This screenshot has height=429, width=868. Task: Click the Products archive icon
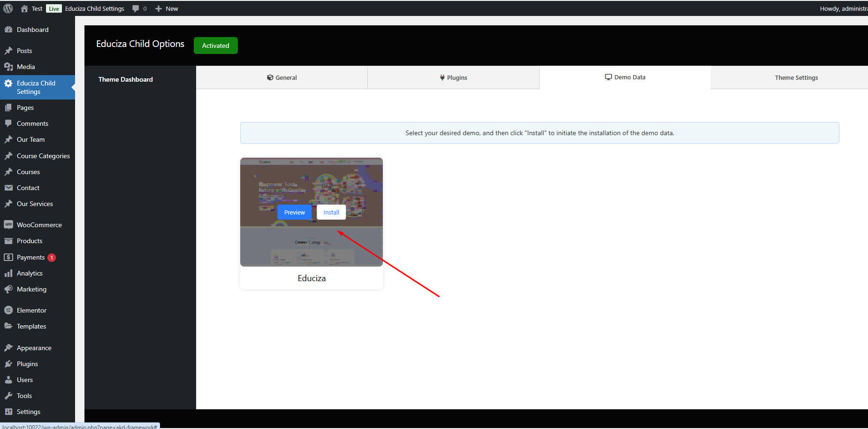8,241
